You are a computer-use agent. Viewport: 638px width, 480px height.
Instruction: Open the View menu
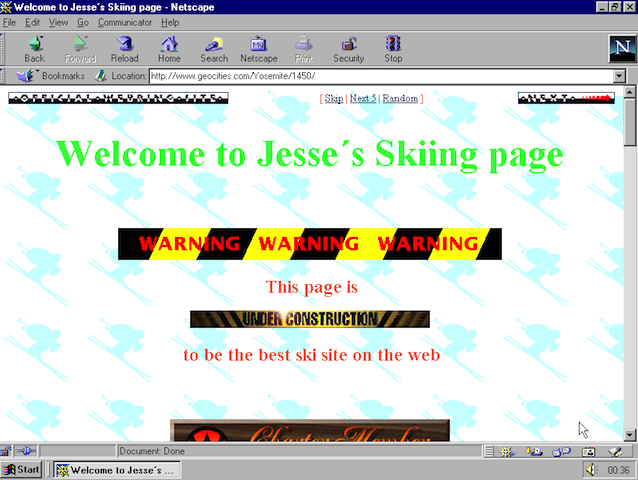58,23
